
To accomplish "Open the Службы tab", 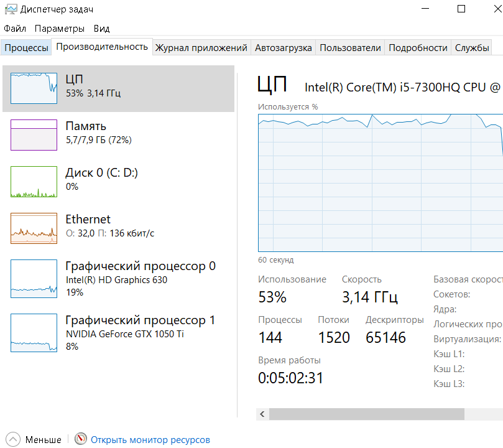I will [x=471, y=48].
